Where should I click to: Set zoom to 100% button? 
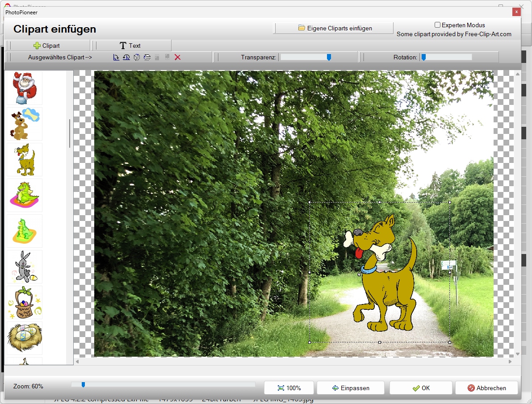tap(289, 388)
